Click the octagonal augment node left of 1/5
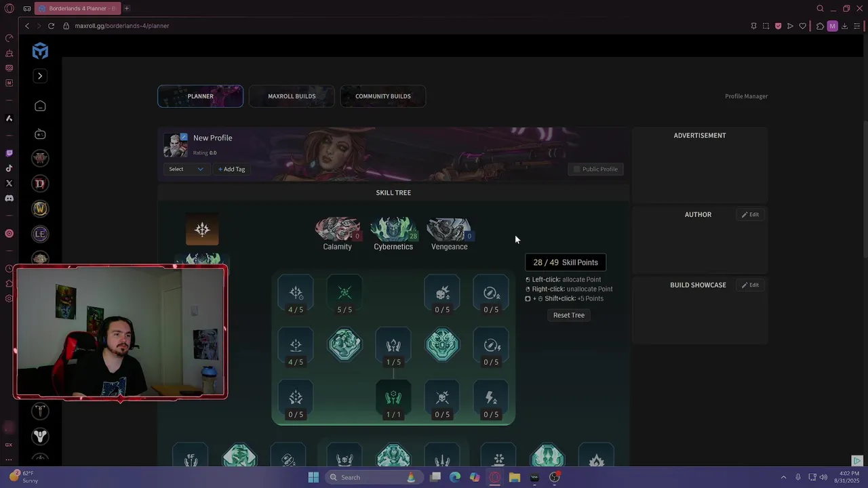 tap(344, 344)
